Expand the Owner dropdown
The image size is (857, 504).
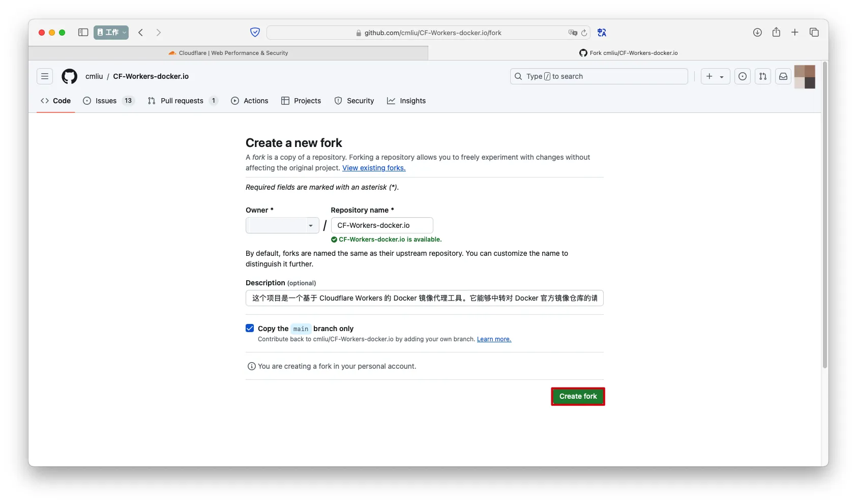coord(282,225)
